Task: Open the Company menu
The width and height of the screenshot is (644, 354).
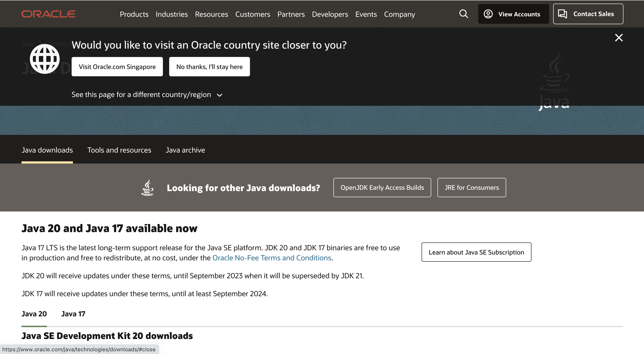Action: 399,14
